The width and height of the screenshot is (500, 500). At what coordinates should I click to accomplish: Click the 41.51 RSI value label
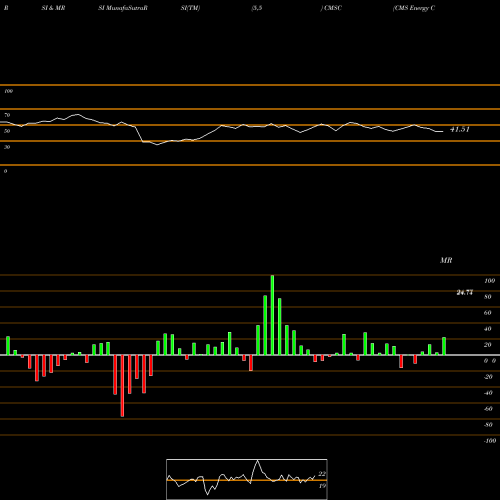pyautogui.click(x=460, y=129)
